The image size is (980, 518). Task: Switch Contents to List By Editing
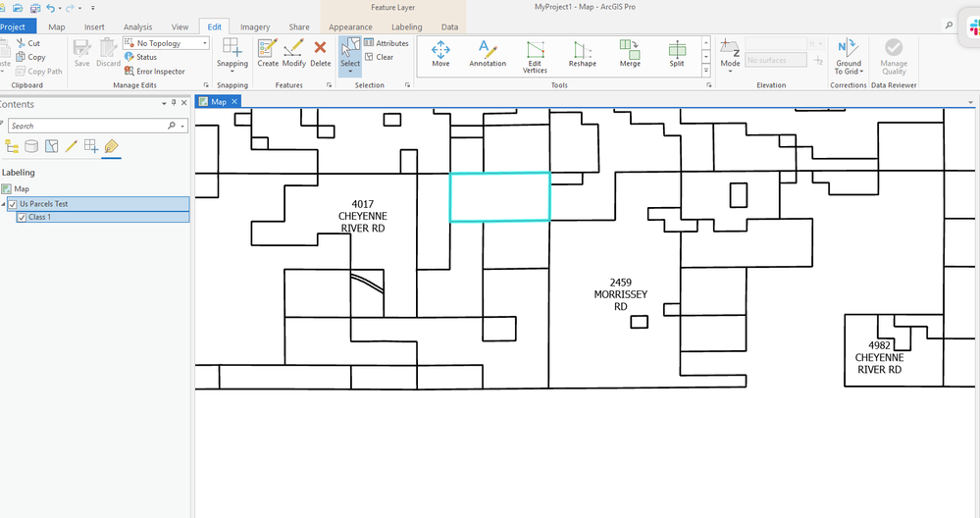[72, 146]
